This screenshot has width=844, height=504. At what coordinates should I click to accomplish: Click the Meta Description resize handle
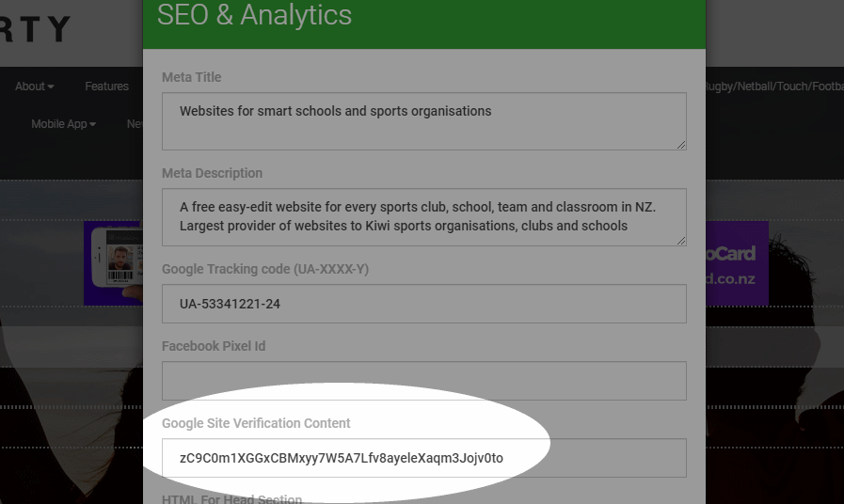(x=681, y=241)
